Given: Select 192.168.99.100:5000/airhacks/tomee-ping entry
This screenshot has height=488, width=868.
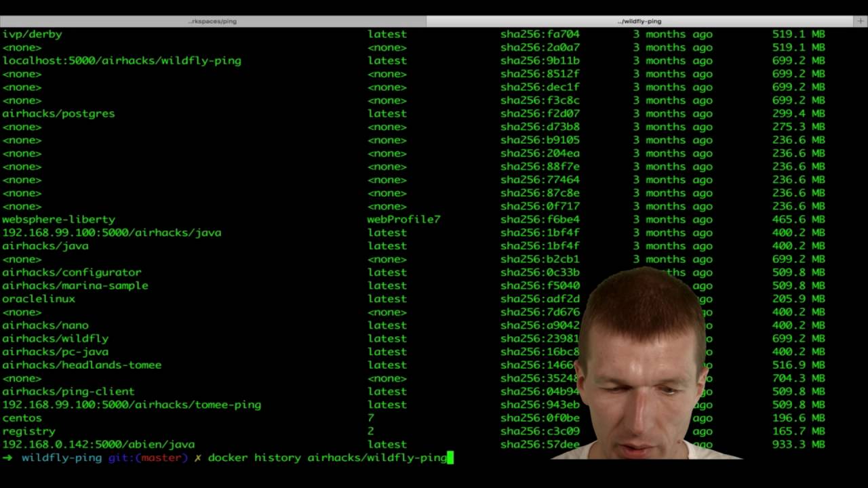Looking at the screenshot, I should click(x=132, y=404).
